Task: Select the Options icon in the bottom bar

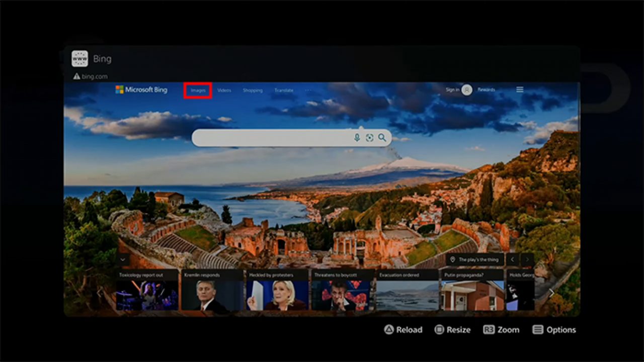Action: click(x=538, y=330)
